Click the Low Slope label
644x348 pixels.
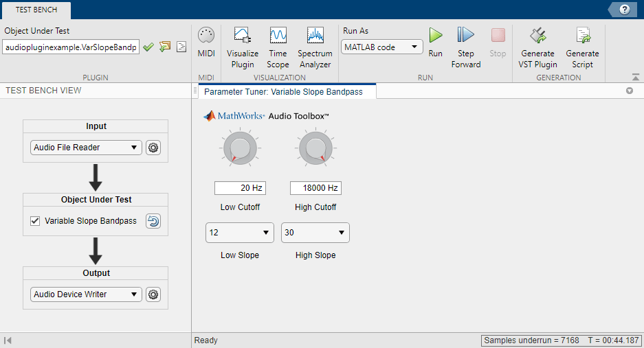click(x=240, y=255)
